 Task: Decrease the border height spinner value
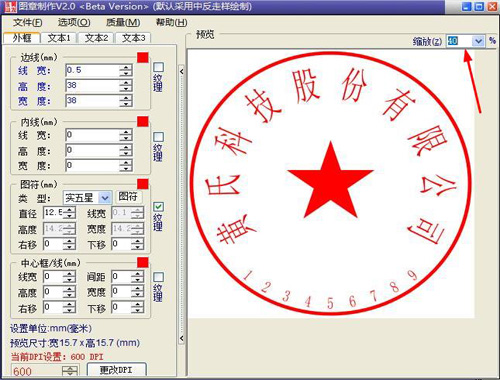coord(126,89)
